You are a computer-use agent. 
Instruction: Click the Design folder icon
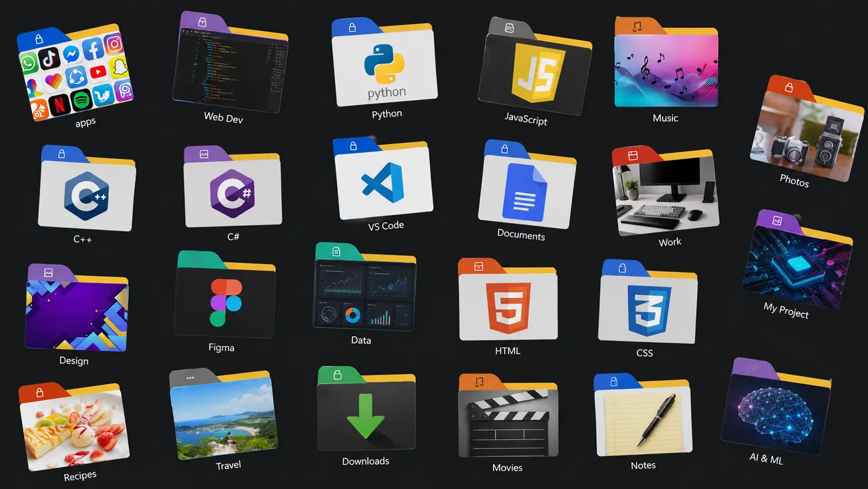coord(77,307)
